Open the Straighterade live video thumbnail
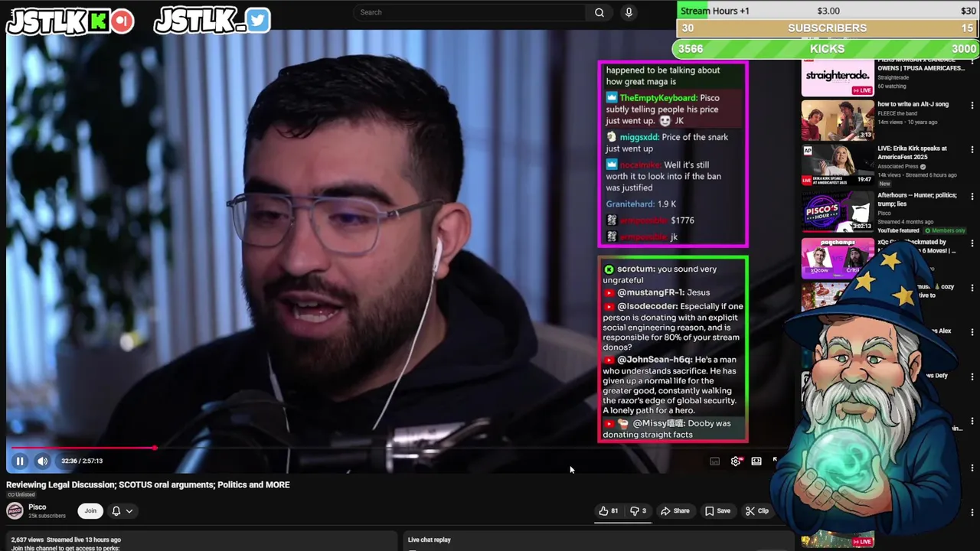This screenshot has width=980, height=551. click(838, 77)
